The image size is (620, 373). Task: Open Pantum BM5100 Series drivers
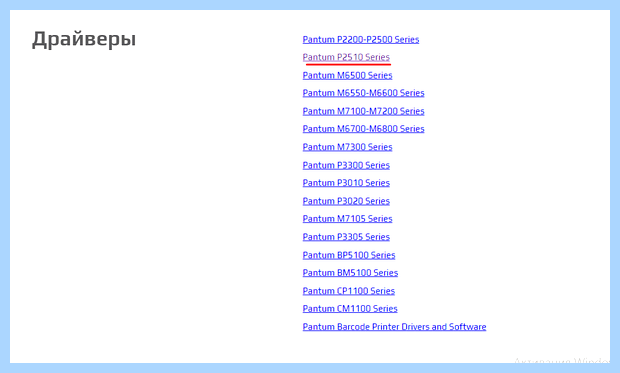350,273
